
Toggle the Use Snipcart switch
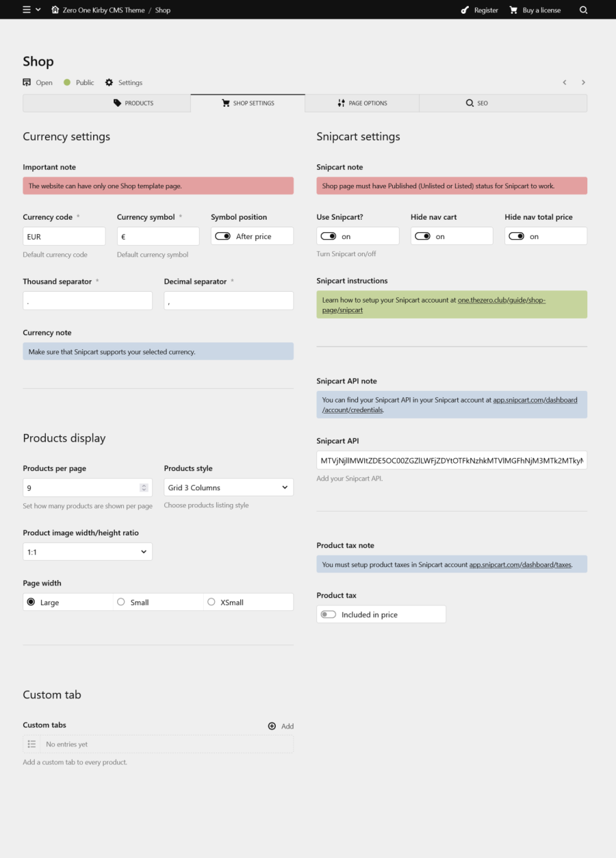coord(329,236)
